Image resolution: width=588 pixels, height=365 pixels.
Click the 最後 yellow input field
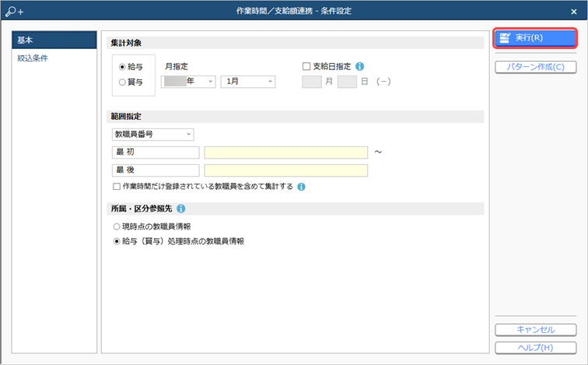(285, 170)
